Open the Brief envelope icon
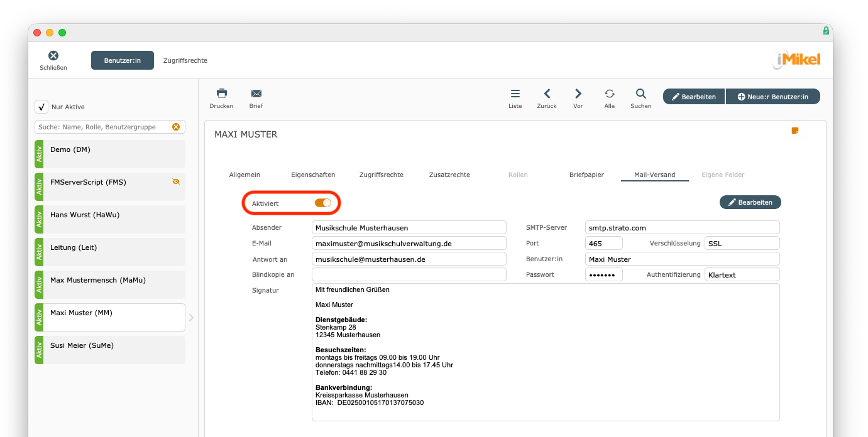The image size is (868, 437). coord(256,93)
